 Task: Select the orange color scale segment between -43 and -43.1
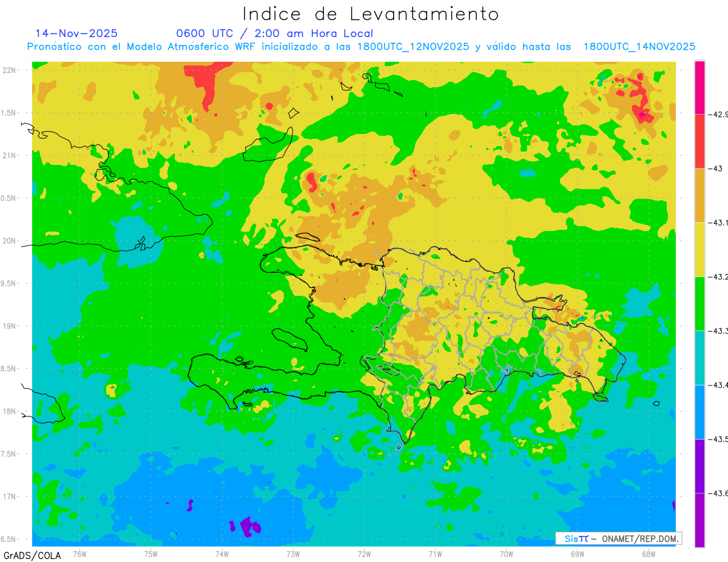pos(699,195)
